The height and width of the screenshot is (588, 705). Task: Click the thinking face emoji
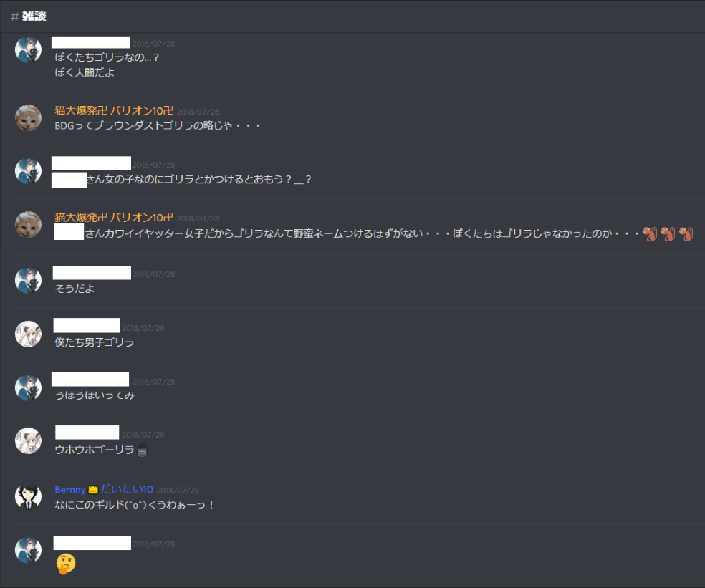(66, 564)
